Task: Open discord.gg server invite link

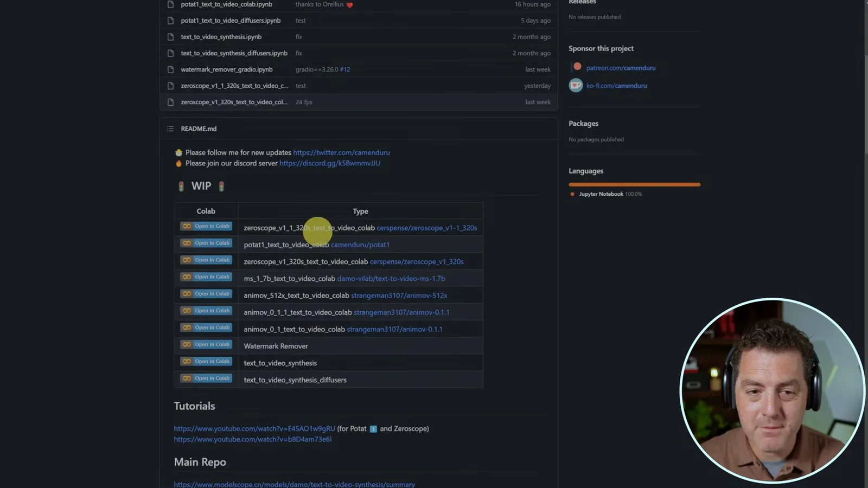Action: [330, 163]
